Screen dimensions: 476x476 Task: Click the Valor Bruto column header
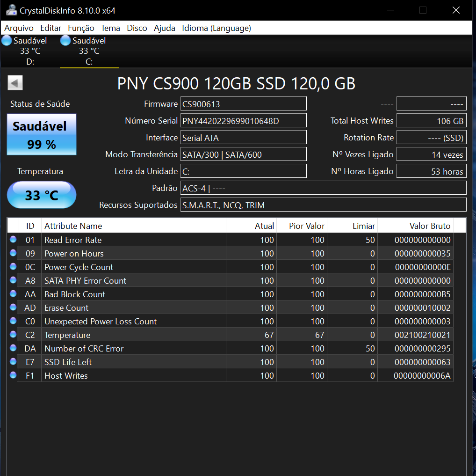tap(415, 226)
